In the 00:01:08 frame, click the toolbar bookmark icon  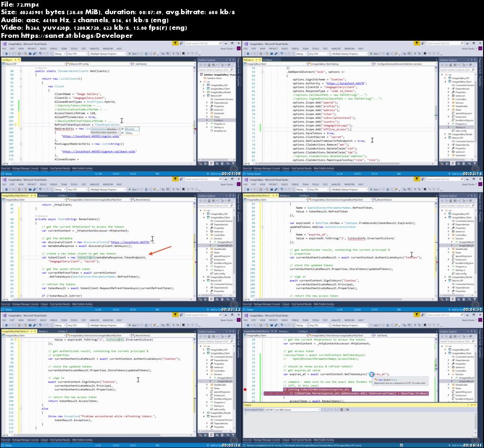tap(183, 53)
